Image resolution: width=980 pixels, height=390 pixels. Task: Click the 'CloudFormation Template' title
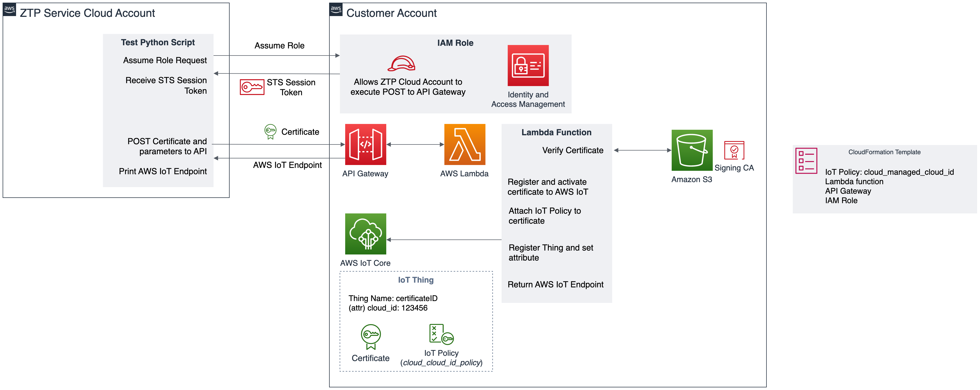(884, 152)
